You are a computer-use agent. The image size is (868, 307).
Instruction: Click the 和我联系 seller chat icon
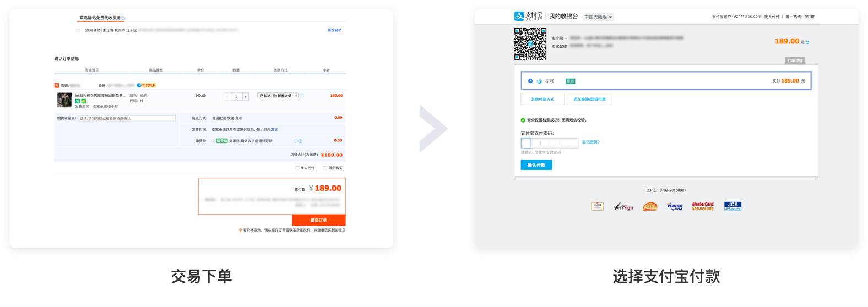coord(147,85)
